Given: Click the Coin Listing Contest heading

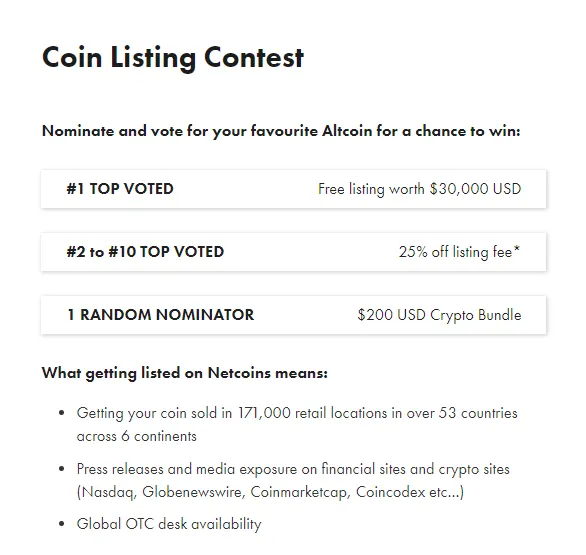Looking at the screenshot, I should [173, 58].
